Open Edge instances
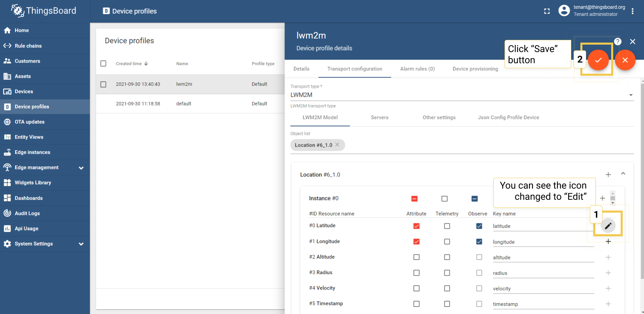Screen dimensions: 644x314 (45, 152)
